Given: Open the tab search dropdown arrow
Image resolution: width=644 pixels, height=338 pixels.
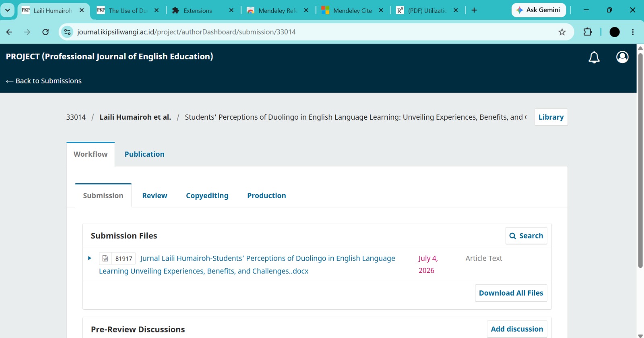Looking at the screenshot, I should point(7,10).
